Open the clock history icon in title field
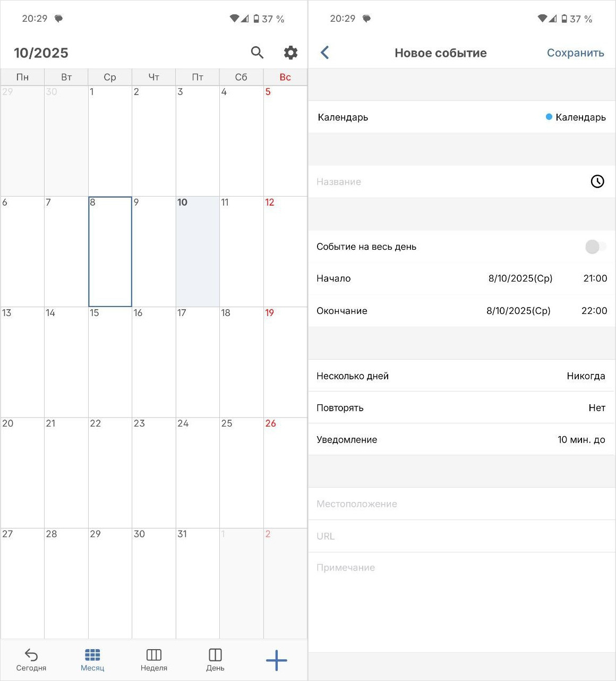This screenshot has width=616, height=681. [x=597, y=182]
